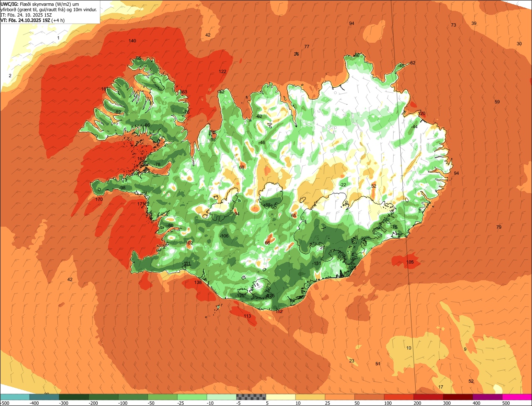Click the 'IT: Fös. 24. 10. 2025 15Z' line
The height and width of the screenshot is (406, 532).
tap(27, 15)
